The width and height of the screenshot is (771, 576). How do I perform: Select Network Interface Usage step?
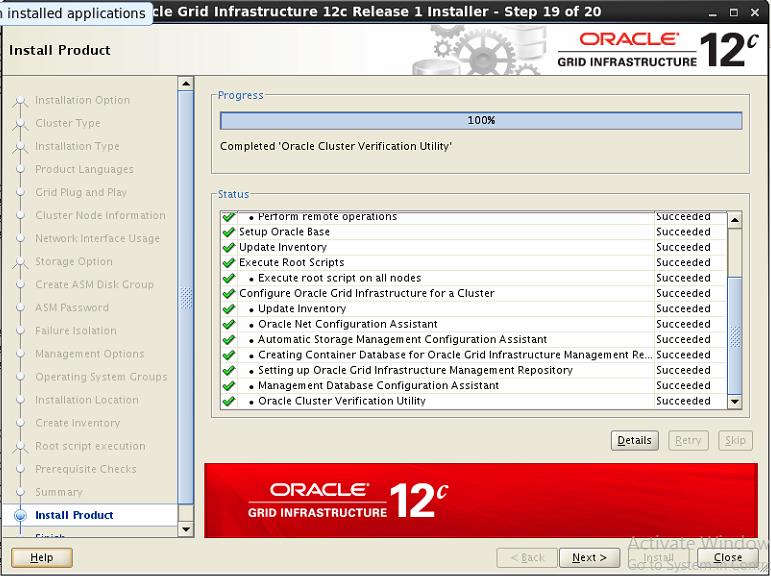coord(97,239)
